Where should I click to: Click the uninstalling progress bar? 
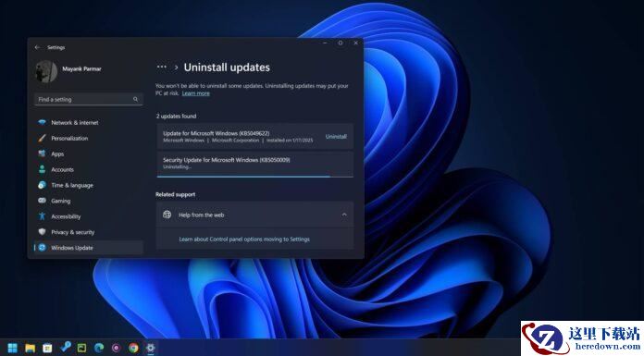pyautogui.click(x=254, y=177)
